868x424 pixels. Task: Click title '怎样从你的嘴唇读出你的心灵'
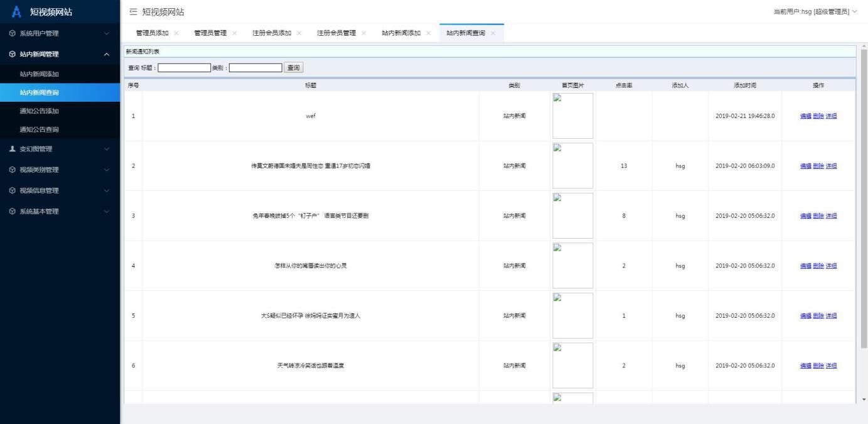click(311, 266)
